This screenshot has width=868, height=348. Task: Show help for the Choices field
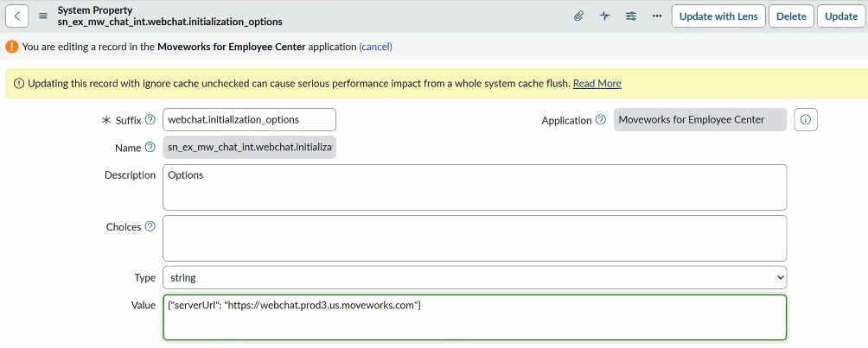(x=150, y=226)
